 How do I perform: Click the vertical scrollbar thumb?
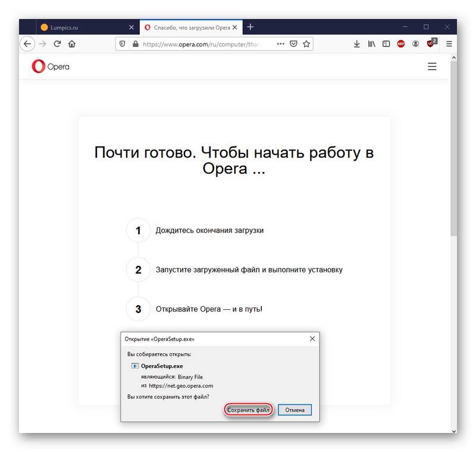tap(453, 149)
